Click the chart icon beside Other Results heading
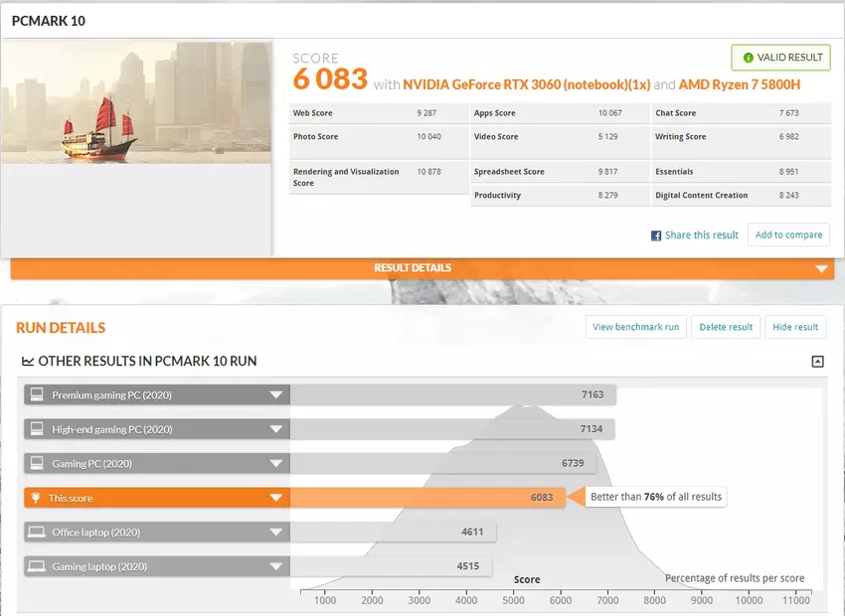This screenshot has height=616, width=845. [28, 362]
